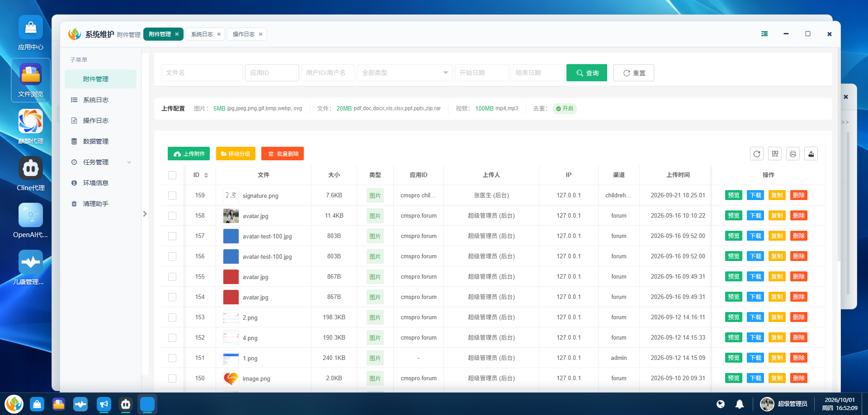Check the row with ID 153 2.png
Screen dimensions: 868x415
tap(172, 317)
